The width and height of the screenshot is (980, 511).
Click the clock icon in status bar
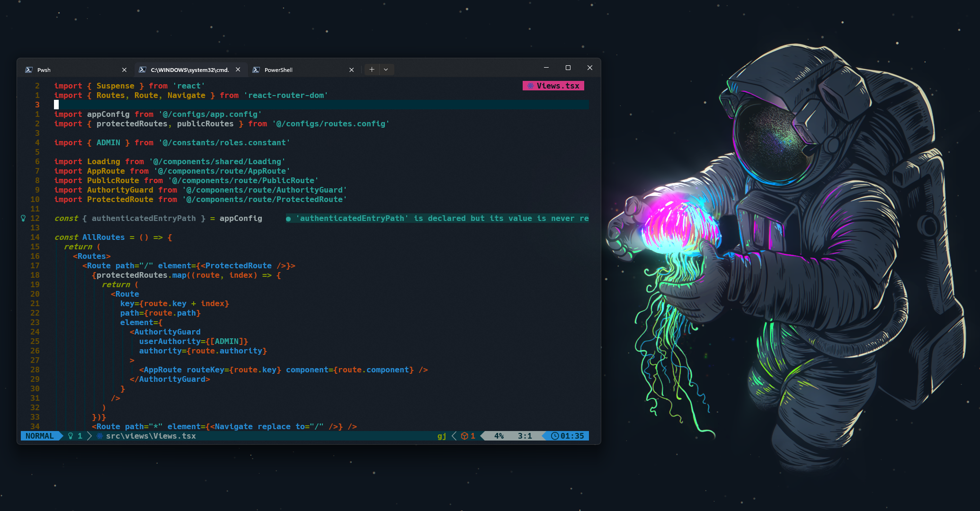click(x=555, y=436)
